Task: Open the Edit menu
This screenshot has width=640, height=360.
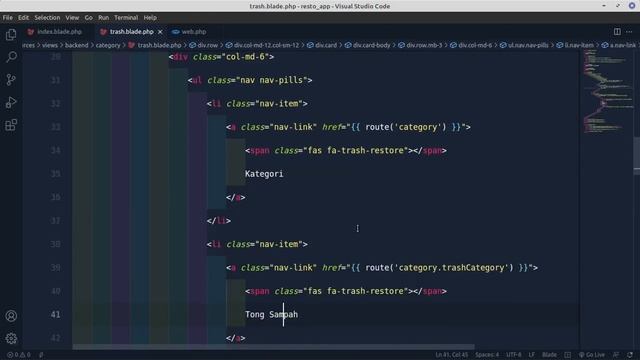Action: coord(23,18)
